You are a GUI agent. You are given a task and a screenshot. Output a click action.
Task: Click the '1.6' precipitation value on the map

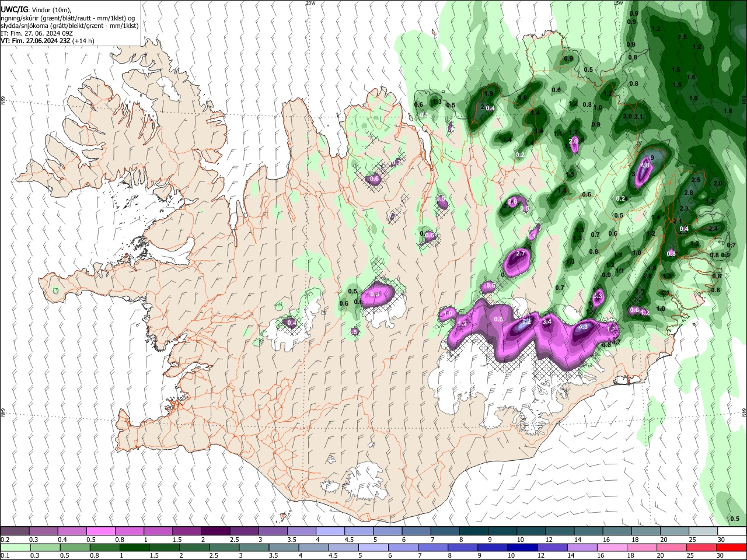692,77
